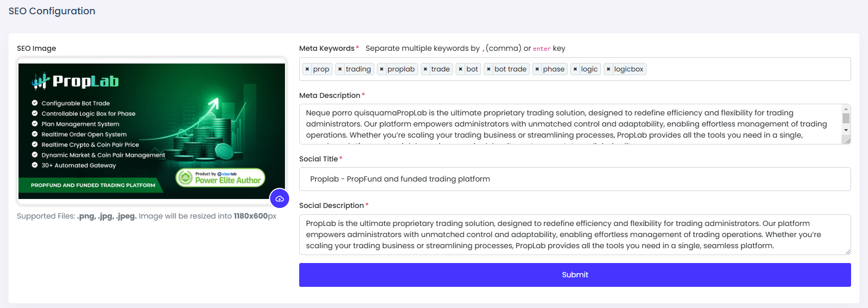Remove the 'prop' keyword tag
Screen dimensions: 868x308
pyautogui.click(x=307, y=69)
